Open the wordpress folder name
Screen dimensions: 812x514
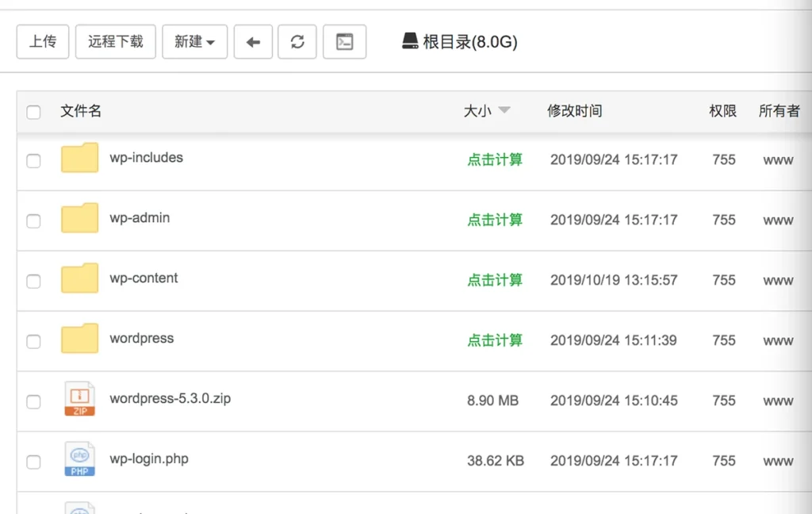141,339
